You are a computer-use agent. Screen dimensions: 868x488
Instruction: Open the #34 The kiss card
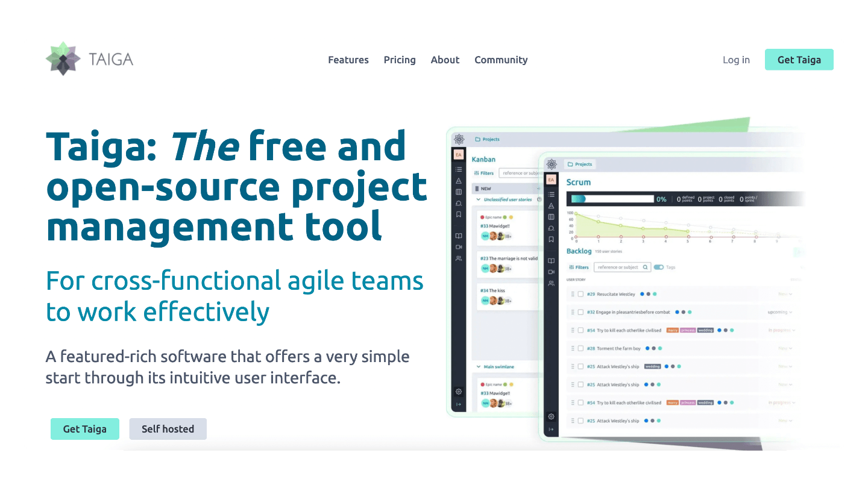pyautogui.click(x=508, y=296)
